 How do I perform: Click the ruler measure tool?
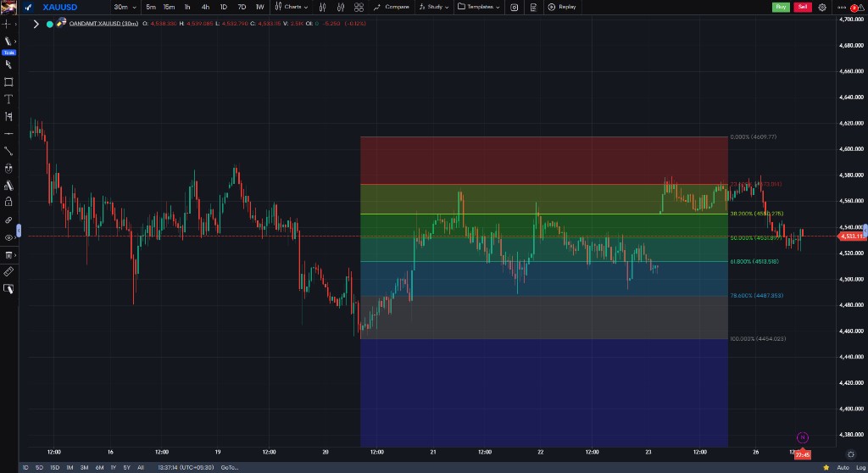point(8,271)
